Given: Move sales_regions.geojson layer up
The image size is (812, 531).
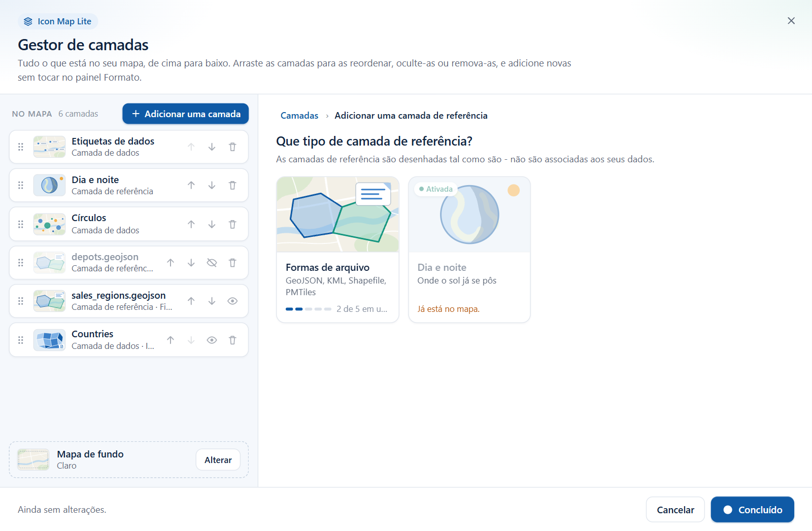Looking at the screenshot, I should coord(191,301).
